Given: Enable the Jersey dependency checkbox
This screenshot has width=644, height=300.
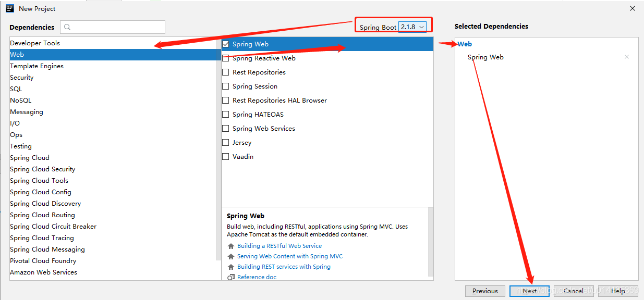Looking at the screenshot, I should coord(226,143).
